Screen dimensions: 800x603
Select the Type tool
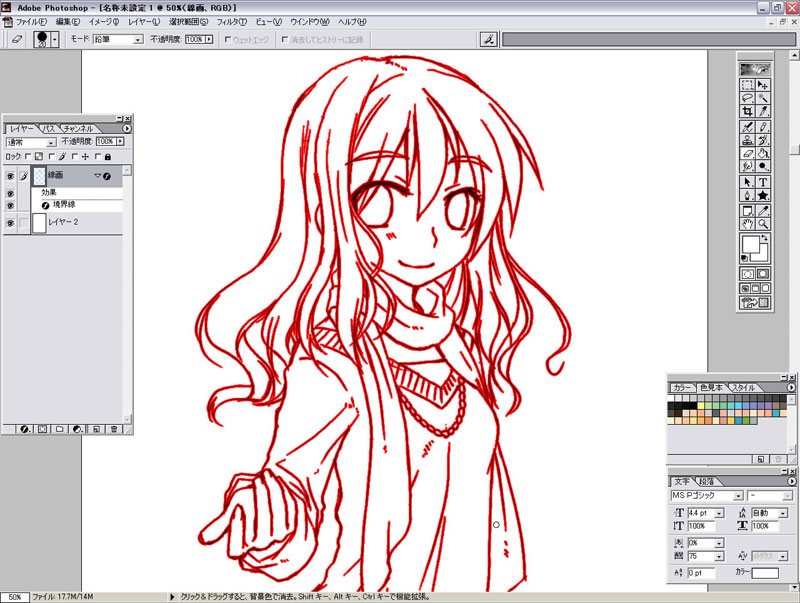(x=763, y=182)
